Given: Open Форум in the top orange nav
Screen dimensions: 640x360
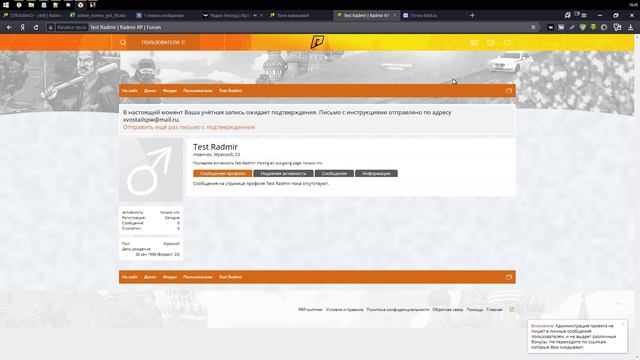Looking at the screenshot, I should (x=170, y=91).
